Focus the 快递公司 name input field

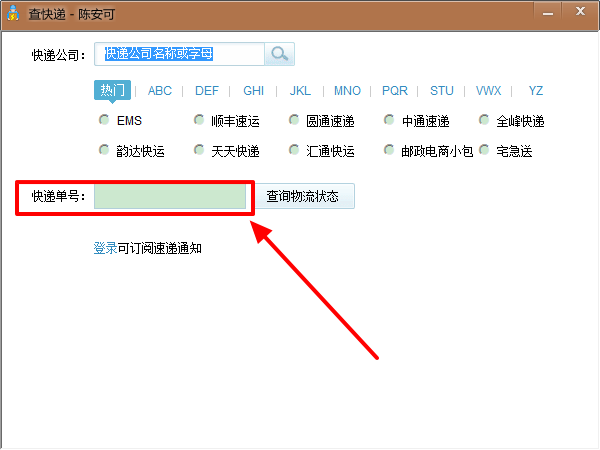click(179, 54)
